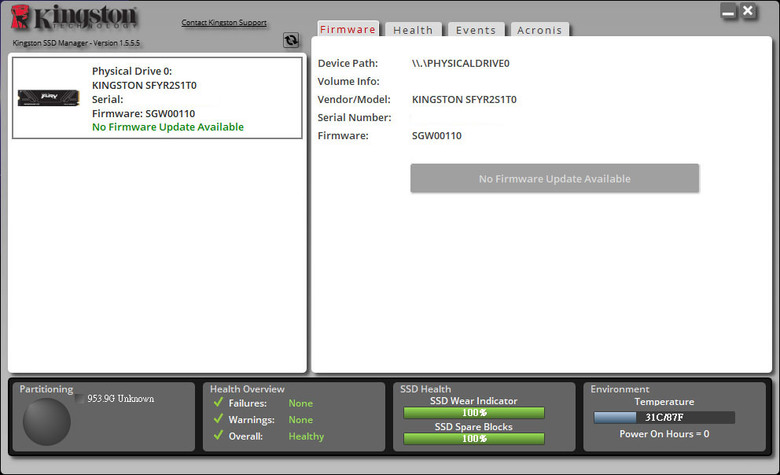780x475 pixels.
Task: Click the Volume Info label
Action: (x=349, y=81)
